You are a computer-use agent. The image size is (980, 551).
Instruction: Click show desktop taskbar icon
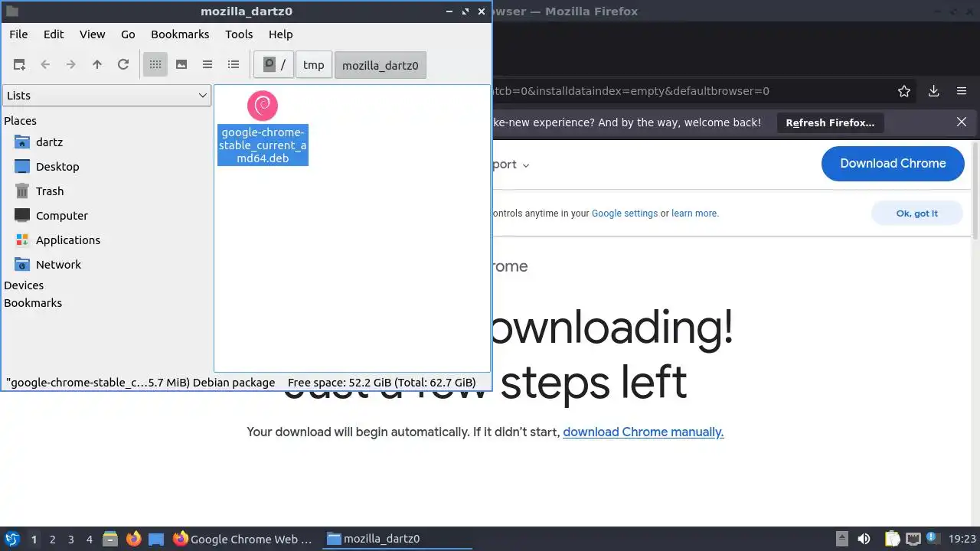click(x=156, y=539)
